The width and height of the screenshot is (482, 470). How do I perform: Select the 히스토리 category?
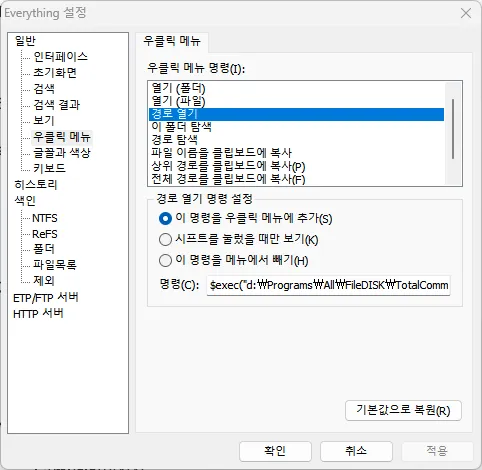tap(36, 184)
